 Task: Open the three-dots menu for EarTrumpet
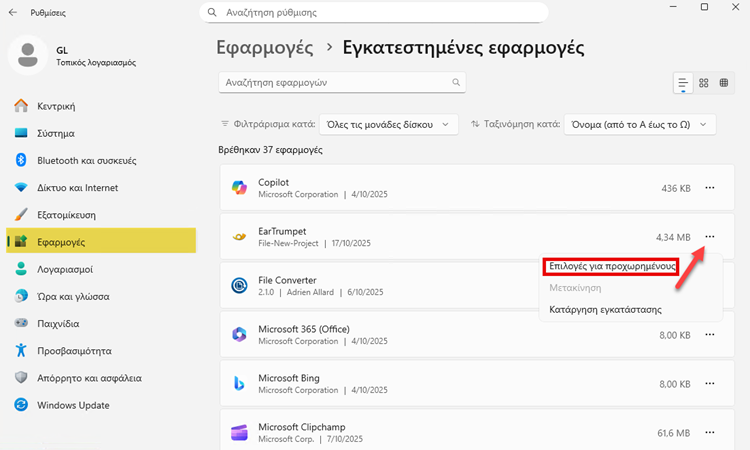point(710,237)
